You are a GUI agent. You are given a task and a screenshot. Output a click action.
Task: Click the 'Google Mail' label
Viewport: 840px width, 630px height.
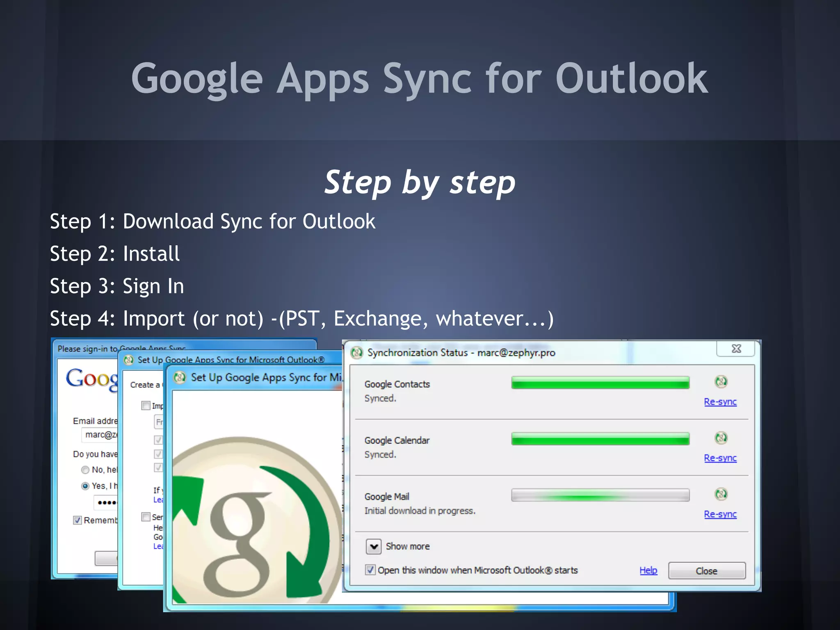(x=387, y=497)
